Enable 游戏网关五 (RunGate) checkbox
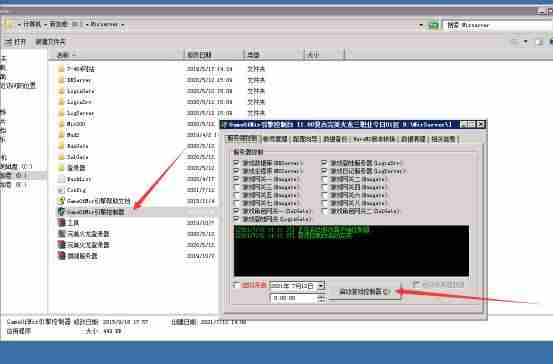This screenshot has height=364, width=553. (x=236, y=195)
